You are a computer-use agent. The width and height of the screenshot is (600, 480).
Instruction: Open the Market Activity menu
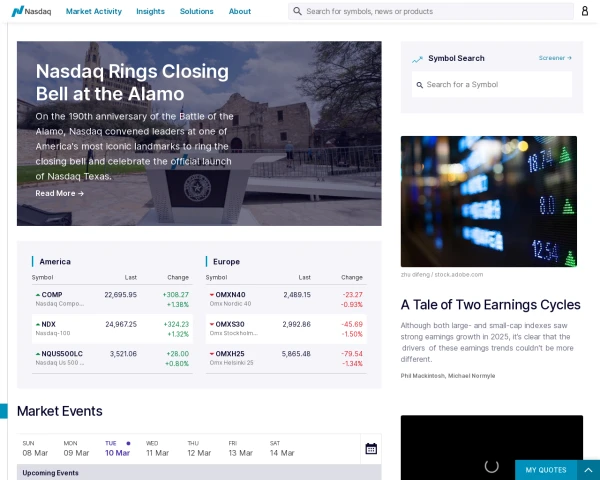[94, 11]
